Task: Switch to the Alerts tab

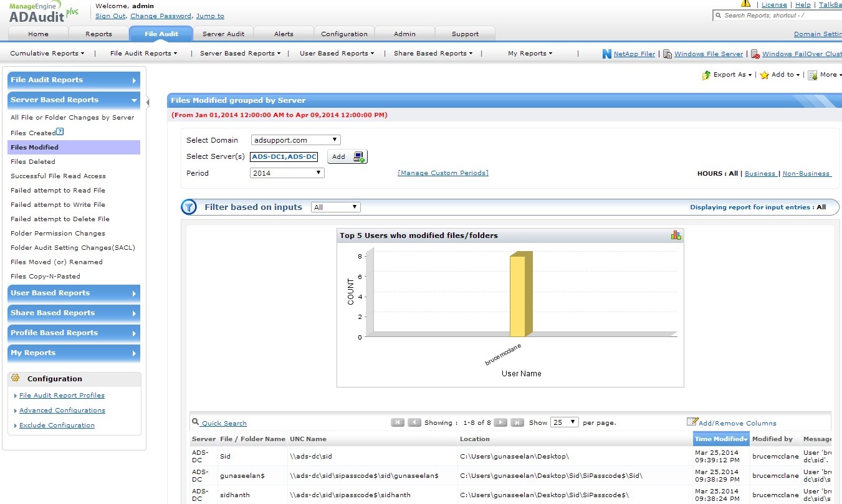Action: pos(284,34)
